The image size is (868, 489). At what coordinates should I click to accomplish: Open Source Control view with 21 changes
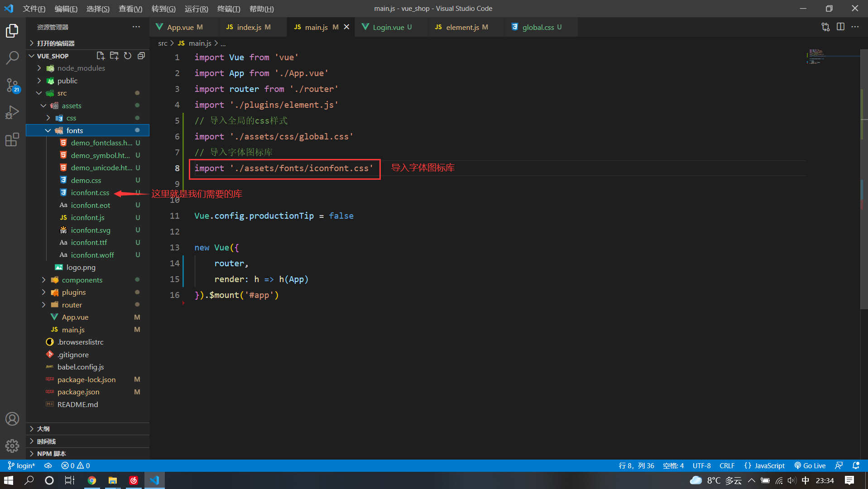[12, 85]
